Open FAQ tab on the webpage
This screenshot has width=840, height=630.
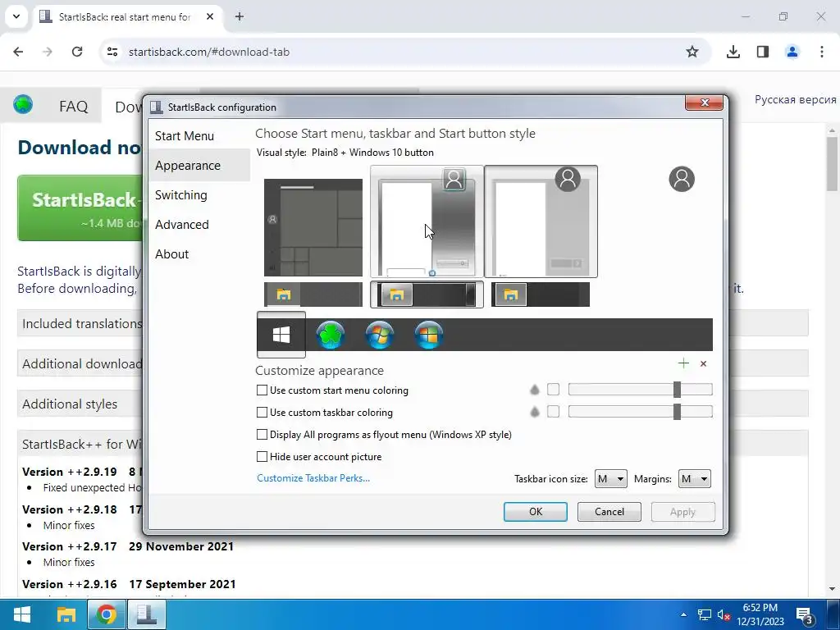(x=73, y=106)
